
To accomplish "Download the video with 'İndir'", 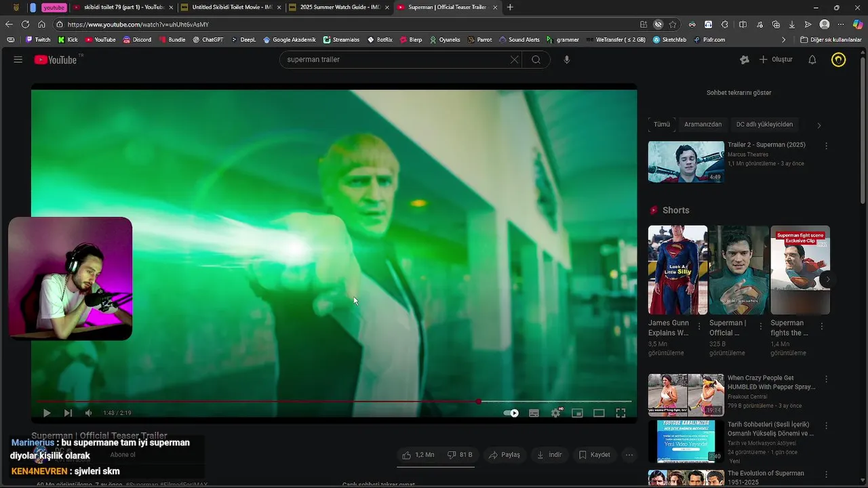I will (x=550, y=455).
